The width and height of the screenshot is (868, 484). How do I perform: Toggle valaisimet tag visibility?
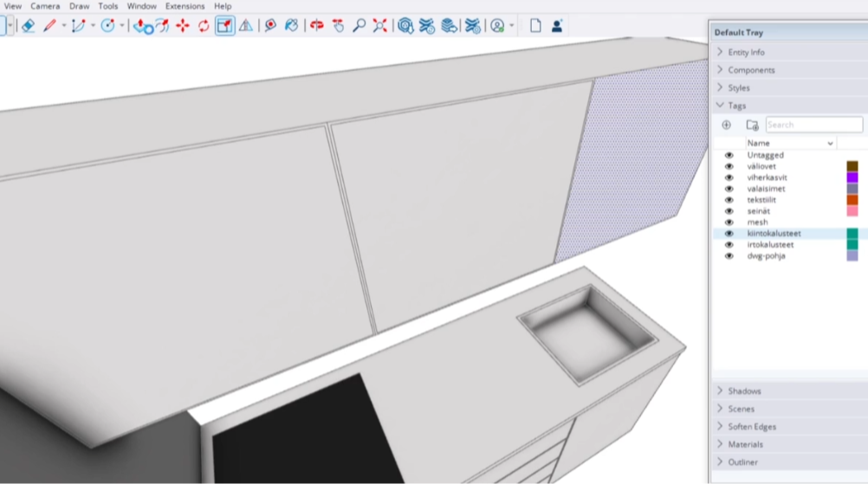(x=729, y=189)
